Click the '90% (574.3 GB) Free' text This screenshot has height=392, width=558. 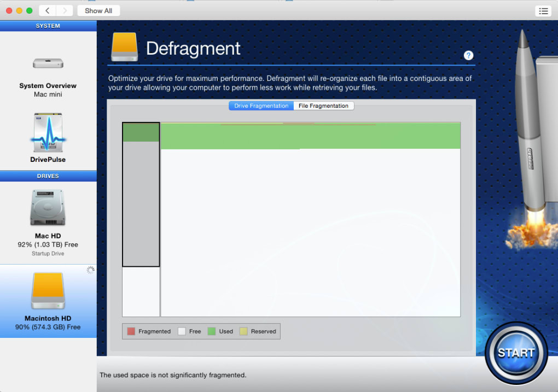pos(48,327)
